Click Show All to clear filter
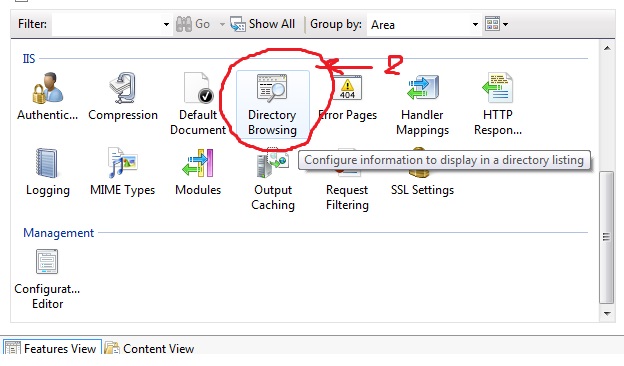Screen dimensions: 624x366 263,24
